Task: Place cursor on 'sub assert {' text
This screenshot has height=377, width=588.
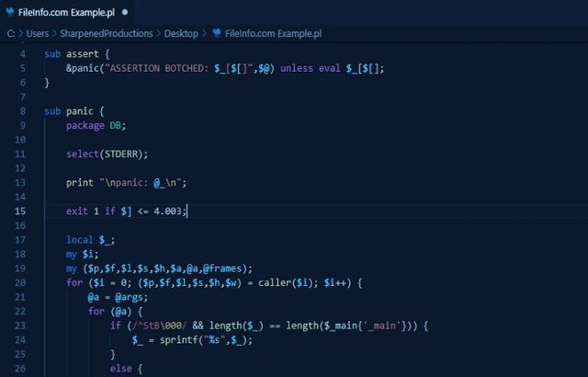Action: [x=77, y=54]
